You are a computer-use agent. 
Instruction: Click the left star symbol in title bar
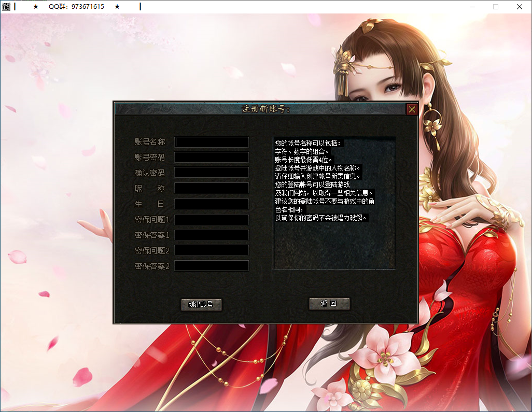click(34, 7)
